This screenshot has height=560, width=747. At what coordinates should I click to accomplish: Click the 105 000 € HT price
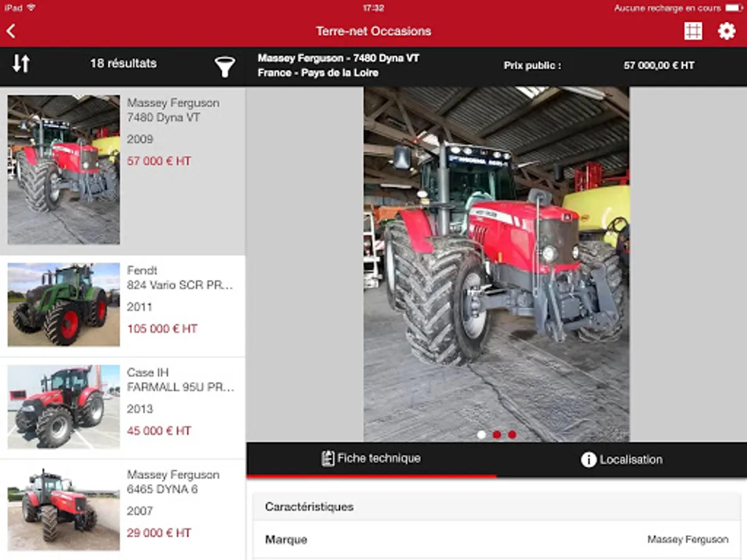(162, 329)
